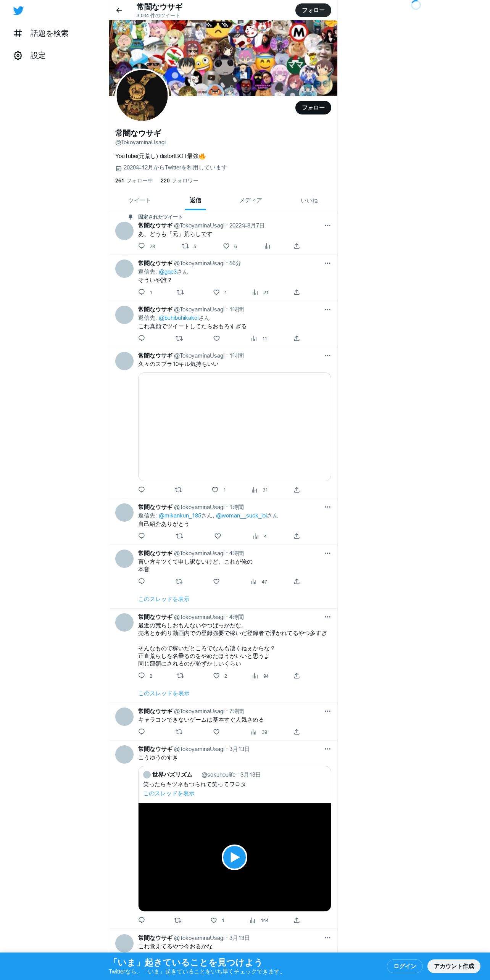The width and height of the screenshot is (490, 980).
Task: Play the quoted 世界バズリズム video
Action: tap(234, 857)
